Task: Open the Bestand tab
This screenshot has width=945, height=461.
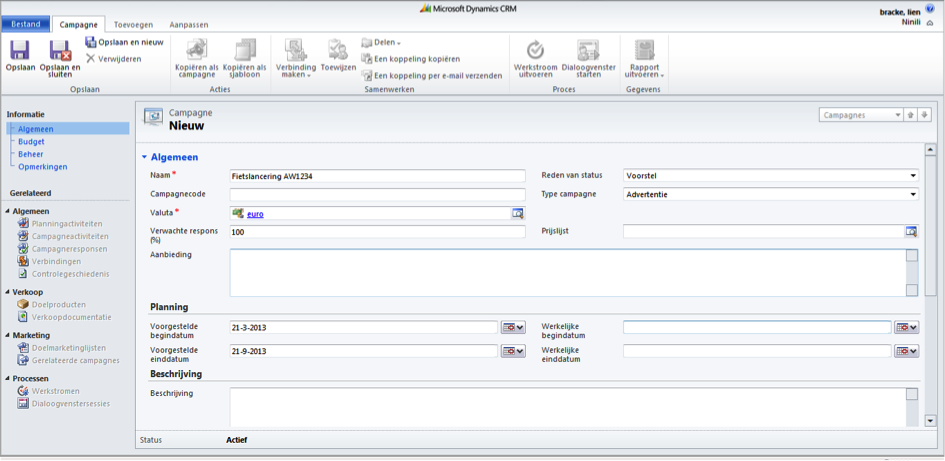Action: [x=26, y=23]
